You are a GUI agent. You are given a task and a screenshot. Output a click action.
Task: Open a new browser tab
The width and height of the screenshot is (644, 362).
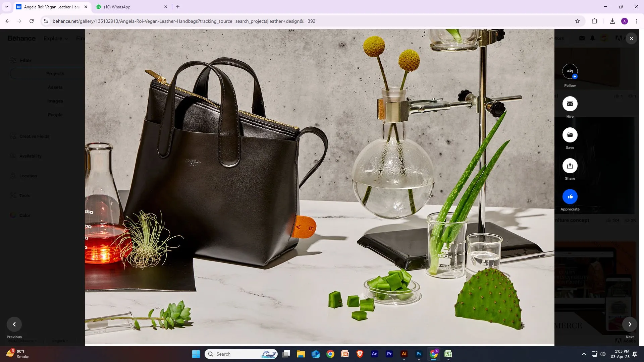(178, 7)
